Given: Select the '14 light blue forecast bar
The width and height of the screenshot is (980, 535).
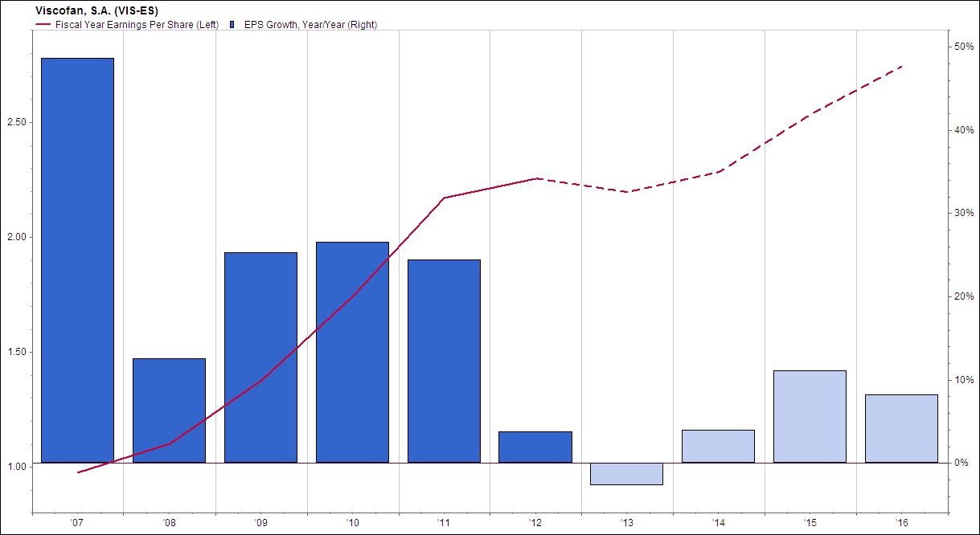Looking at the screenshot, I should click(718, 446).
